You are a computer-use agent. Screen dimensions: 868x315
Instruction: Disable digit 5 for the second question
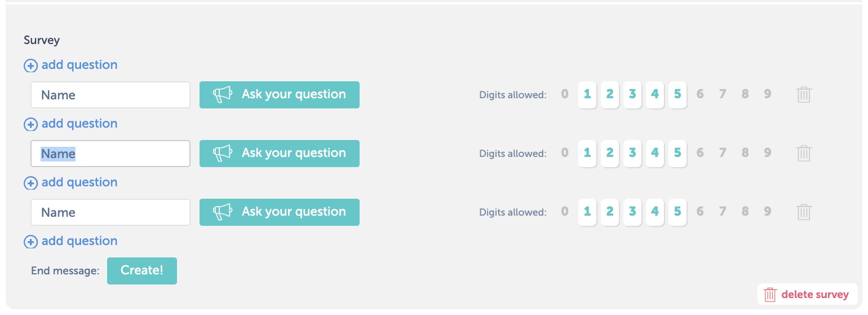(x=677, y=152)
